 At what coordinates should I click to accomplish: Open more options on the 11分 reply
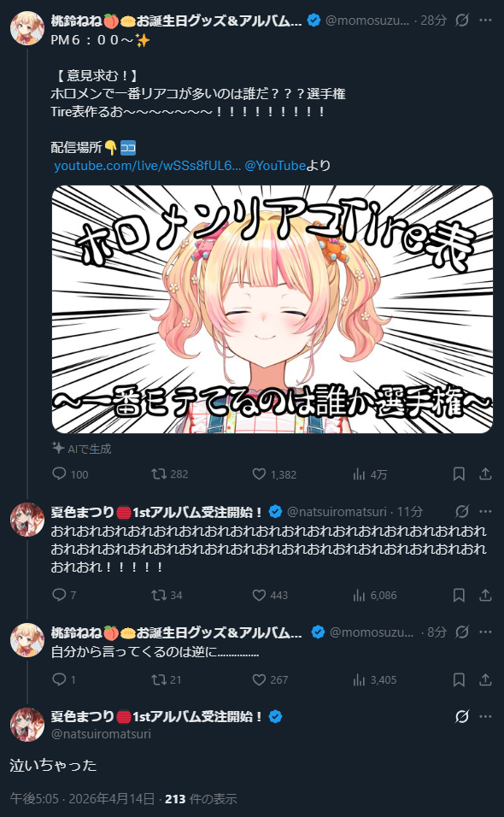[485, 512]
